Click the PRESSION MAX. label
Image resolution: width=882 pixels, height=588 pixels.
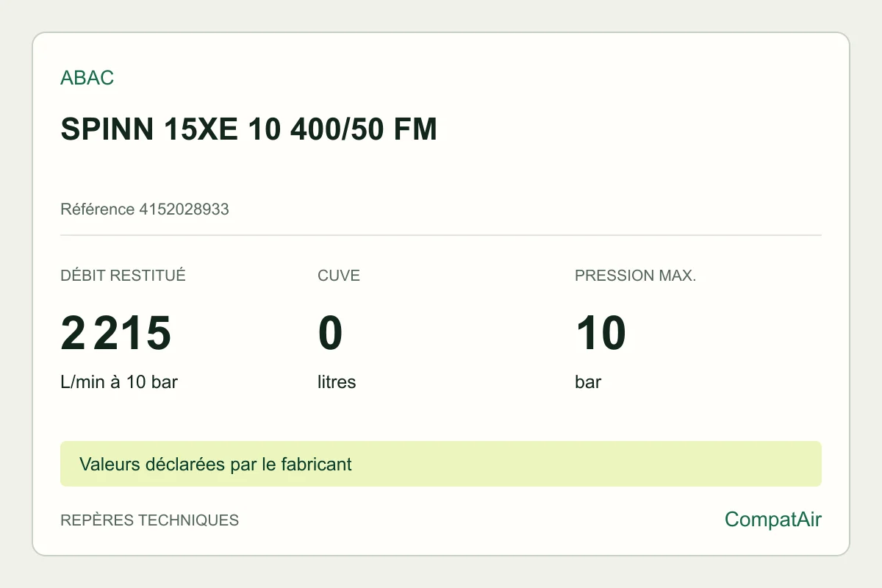635,276
